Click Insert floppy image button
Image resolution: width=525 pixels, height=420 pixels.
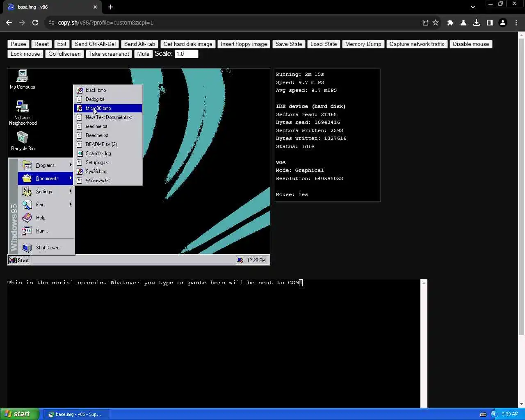pyautogui.click(x=244, y=44)
